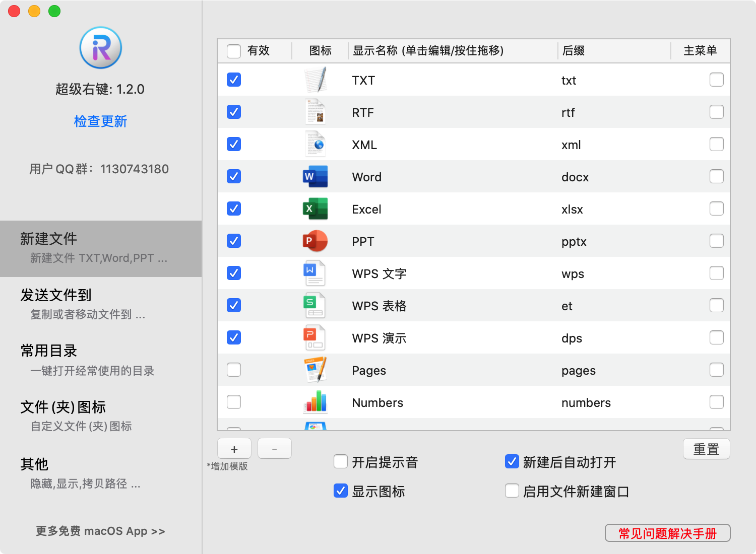
Task: Toggle the 有效 header select-all checkbox
Action: tap(234, 51)
